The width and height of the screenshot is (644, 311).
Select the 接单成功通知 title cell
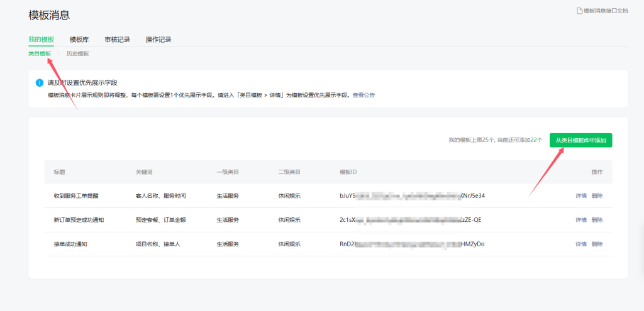tap(70, 244)
